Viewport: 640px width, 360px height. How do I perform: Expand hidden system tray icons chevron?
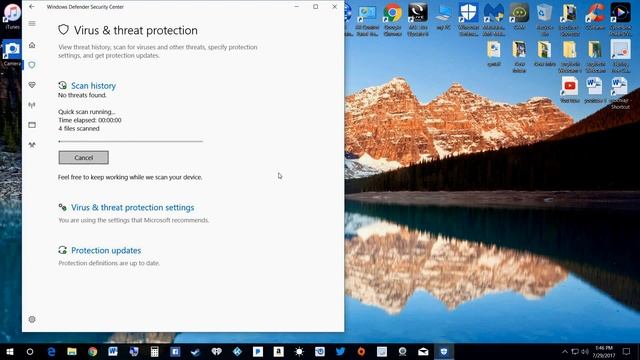tap(565, 351)
